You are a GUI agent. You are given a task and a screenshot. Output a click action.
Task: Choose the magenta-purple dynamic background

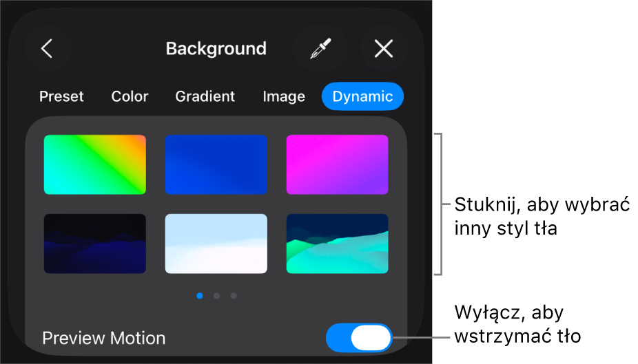tap(338, 164)
